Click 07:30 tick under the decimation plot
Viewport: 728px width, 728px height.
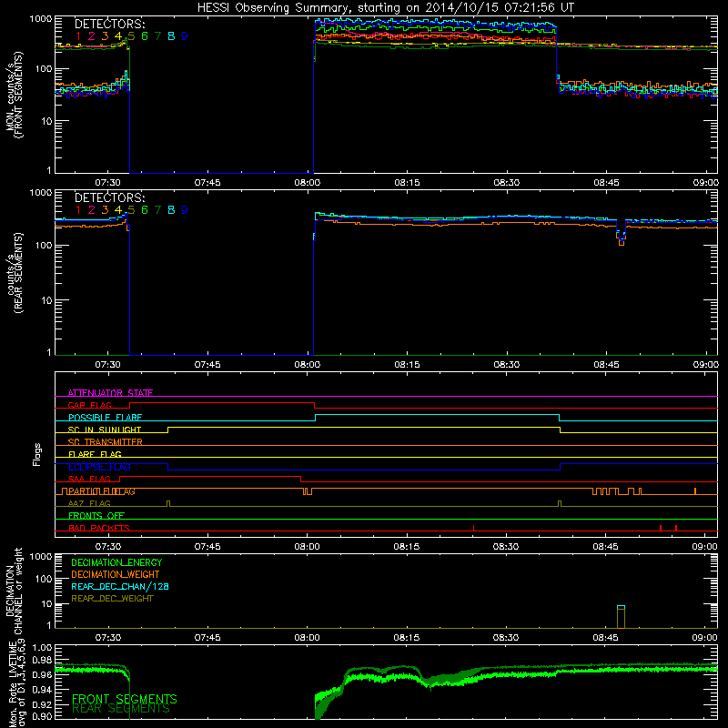pyautogui.click(x=107, y=638)
